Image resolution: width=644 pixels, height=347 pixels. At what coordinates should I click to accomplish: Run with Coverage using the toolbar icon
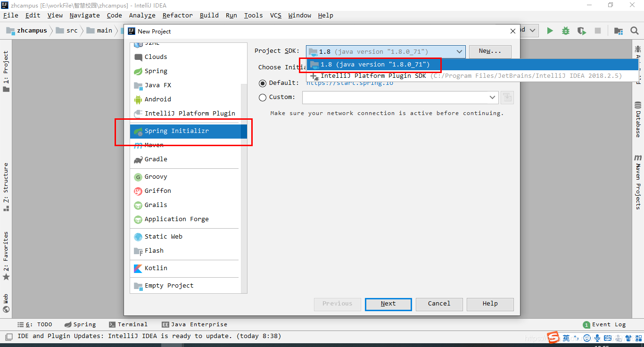pos(581,30)
